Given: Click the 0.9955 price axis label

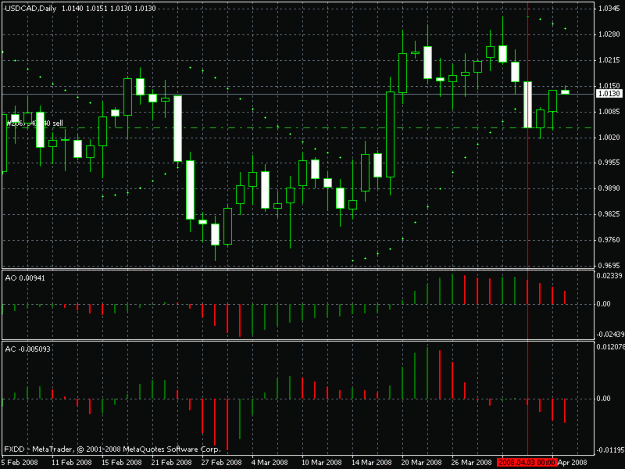Looking at the screenshot, I should tap(609, 163).
